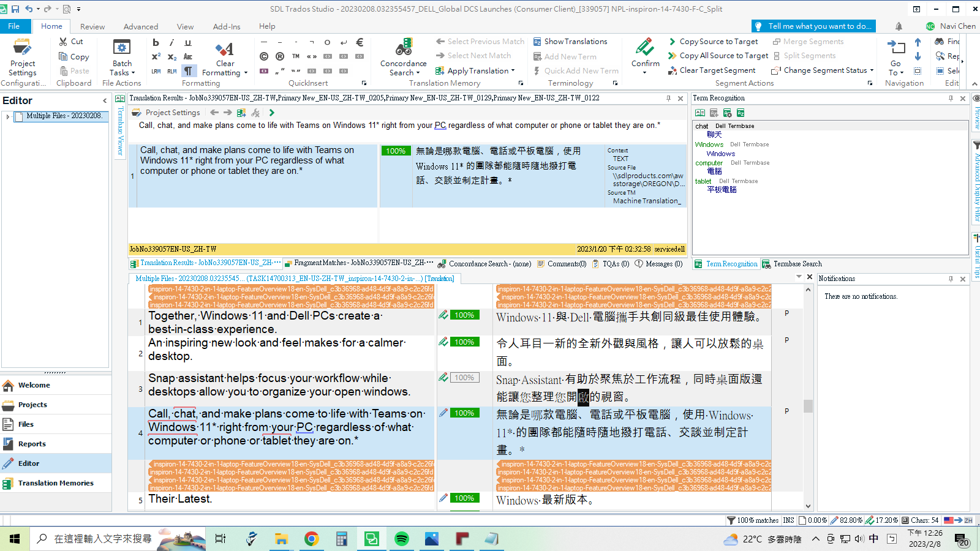The image size is (980, 551).
Task: Open Files view
Action: [x=56, y=424]
